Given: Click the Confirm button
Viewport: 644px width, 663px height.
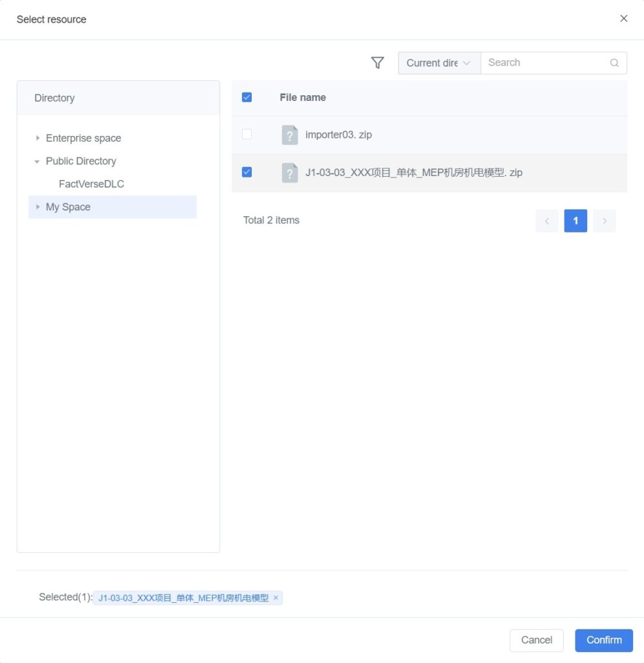Looking at the screenshot, I should click(603, 640).
